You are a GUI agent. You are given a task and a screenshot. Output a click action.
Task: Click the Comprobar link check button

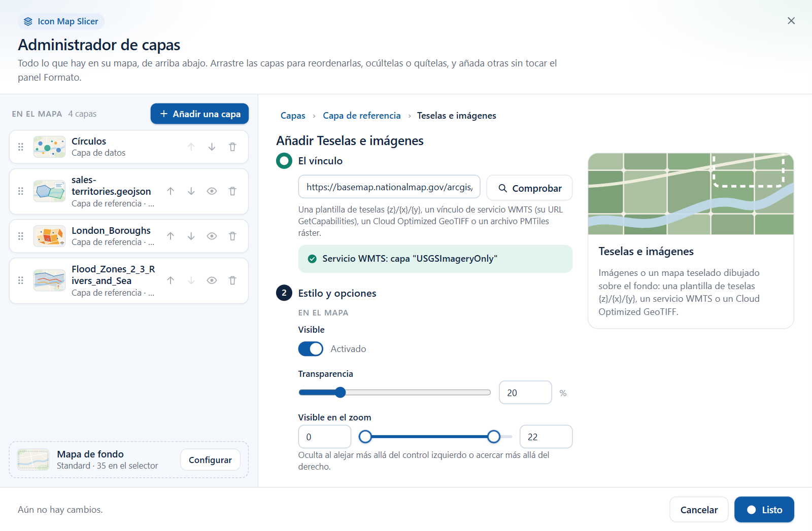coord(529,188)
